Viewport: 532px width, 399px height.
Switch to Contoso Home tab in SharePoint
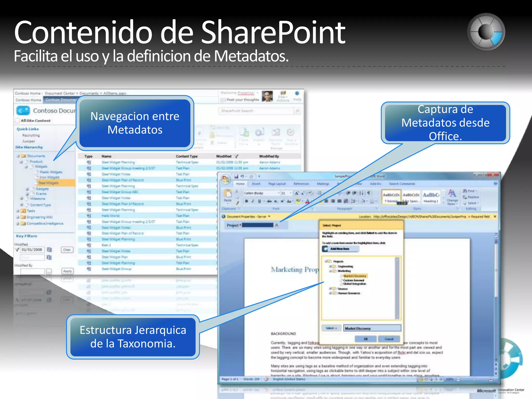(28, 100)
